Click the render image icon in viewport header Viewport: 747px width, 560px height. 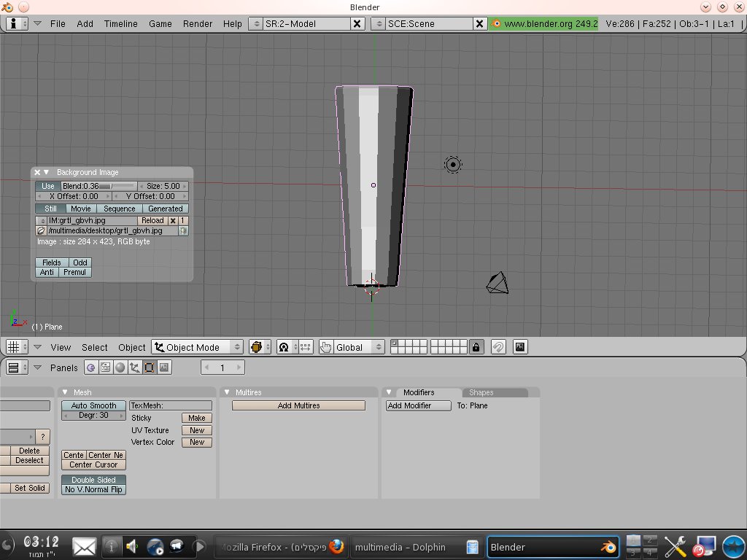(x=520, y=347)
